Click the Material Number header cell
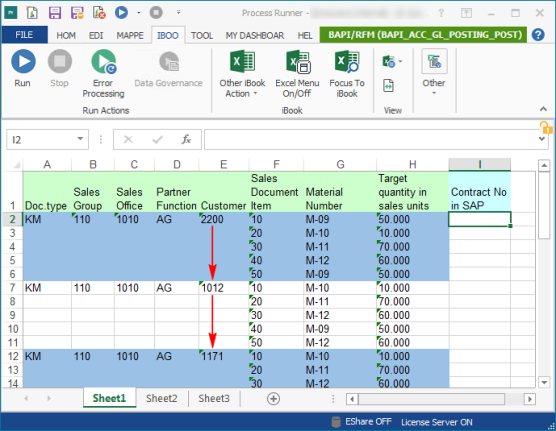This screenshot has width=556, height=431. point(340,192)
